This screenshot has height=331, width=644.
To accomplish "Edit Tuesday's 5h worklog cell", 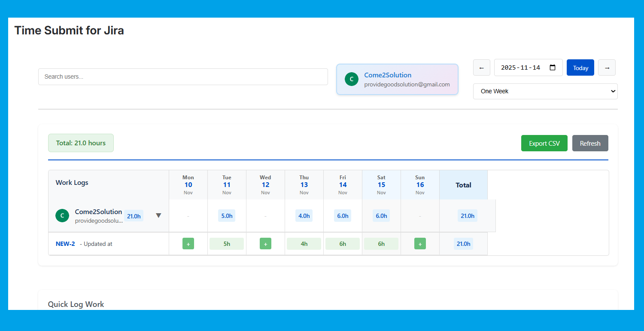I will [x=227, y=243].
